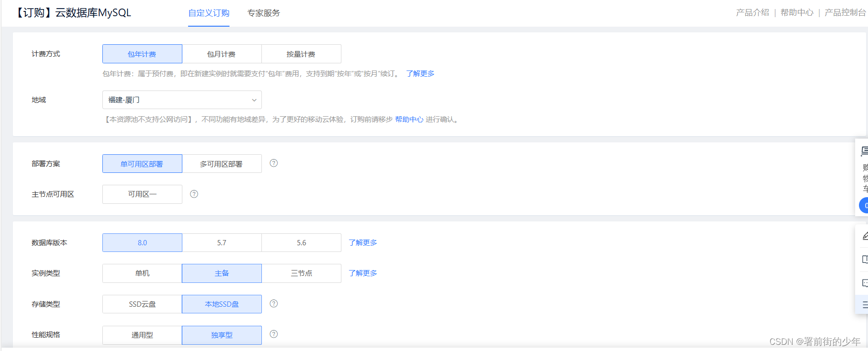
Task: Switch to 专家服务 tab
Action: tap(264, 13)
